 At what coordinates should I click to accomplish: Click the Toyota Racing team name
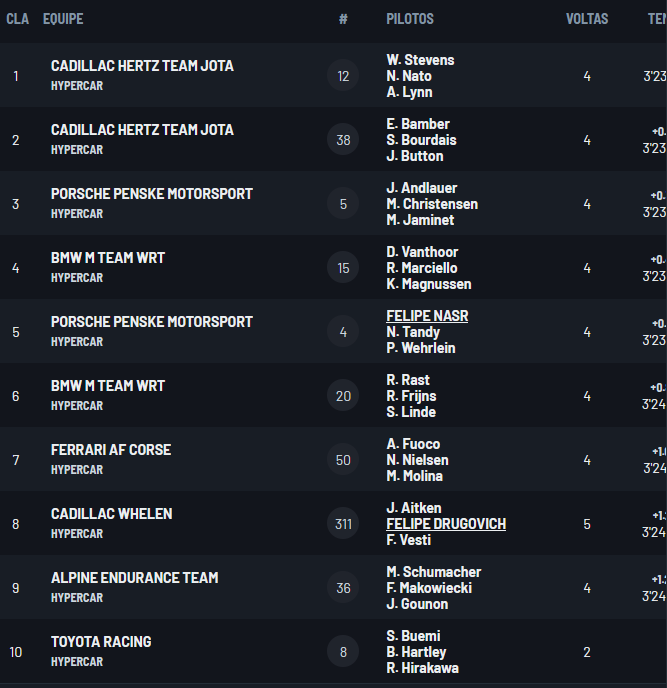coord(101,642)
